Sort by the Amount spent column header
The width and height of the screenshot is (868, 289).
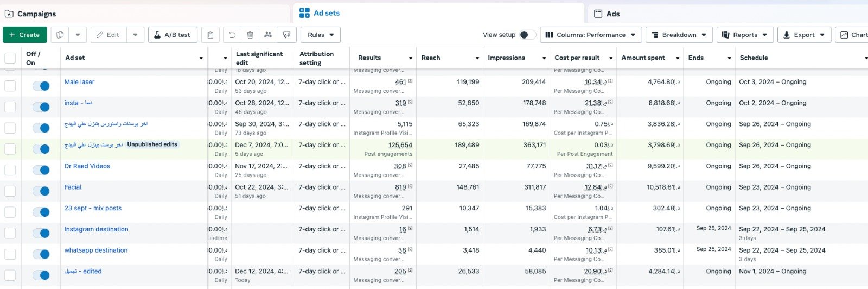(643, 58)
